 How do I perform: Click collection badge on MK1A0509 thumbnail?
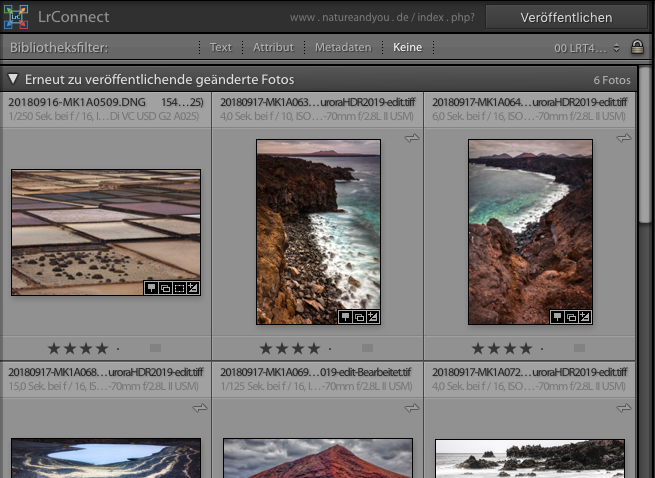click(165, 288)
